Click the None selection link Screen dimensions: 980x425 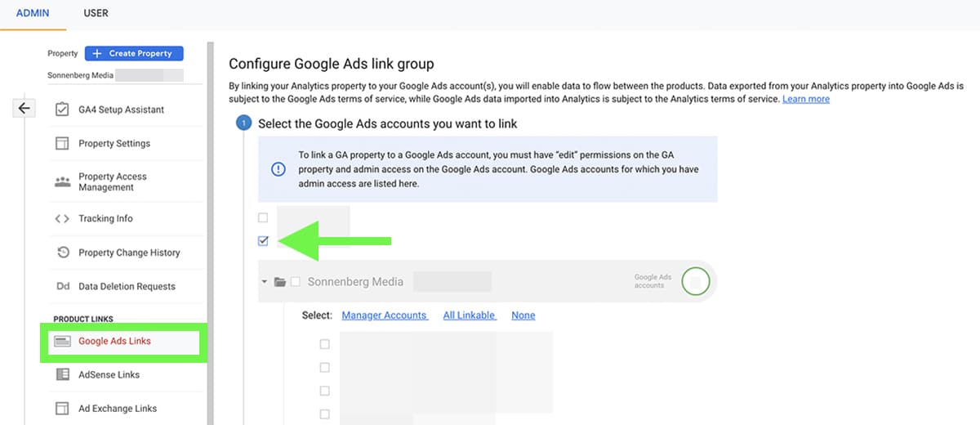click(x=523, y=315)
